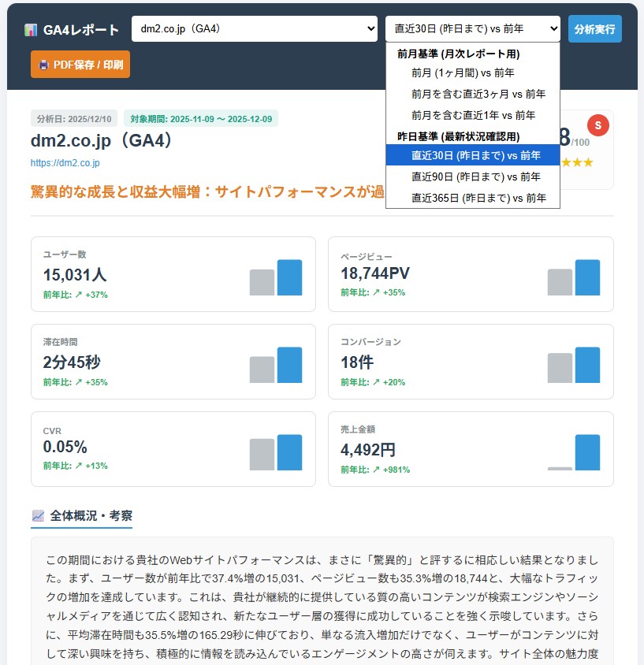The image size is (644, 665).
Task: Click the PDF保存 / 印刷 button
Action: pyautogui.click(x=80, y=65)
